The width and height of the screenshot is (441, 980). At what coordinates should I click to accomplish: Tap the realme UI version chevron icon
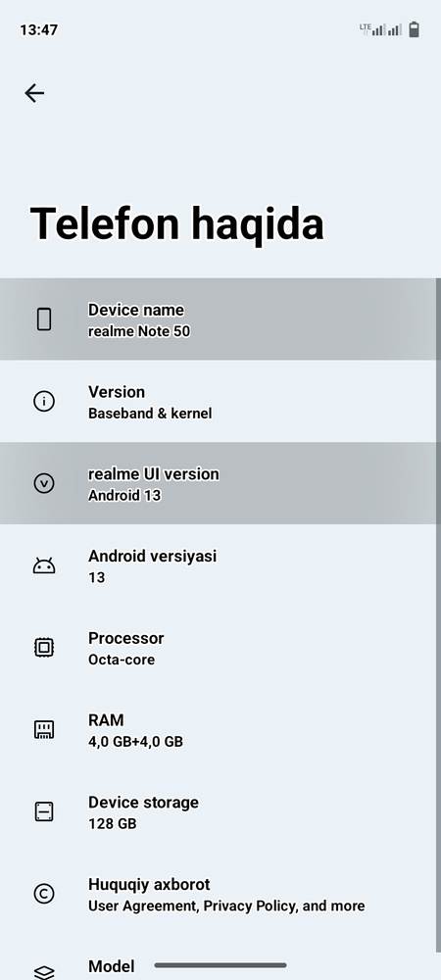(44, 483)
